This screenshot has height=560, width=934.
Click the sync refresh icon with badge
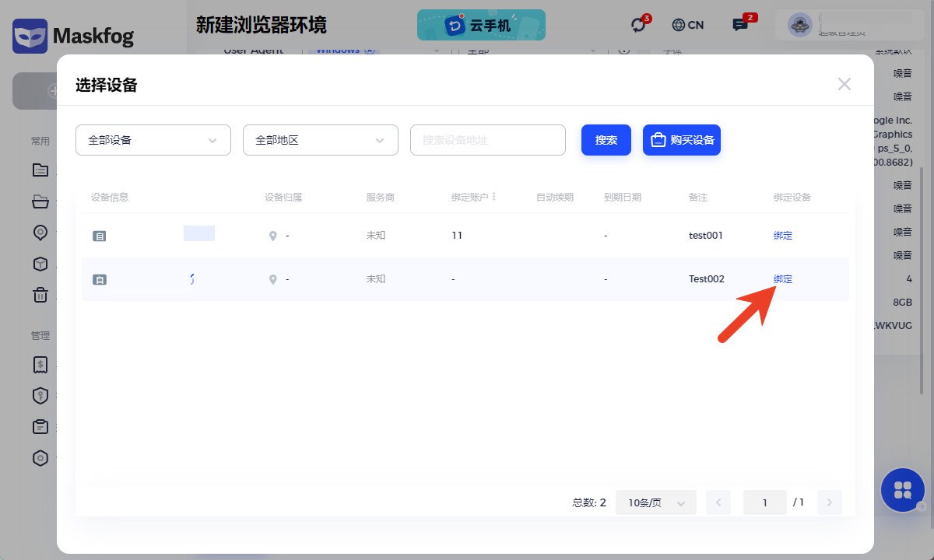639,25
